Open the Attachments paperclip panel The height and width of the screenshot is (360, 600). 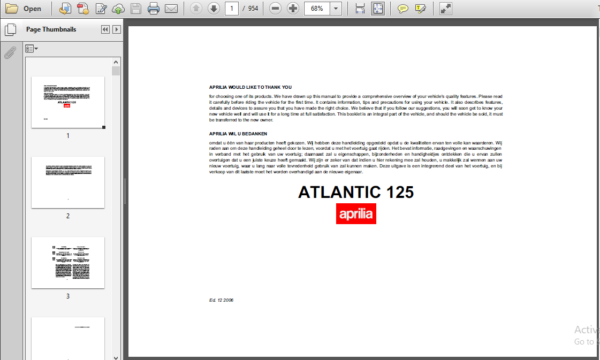10,52
